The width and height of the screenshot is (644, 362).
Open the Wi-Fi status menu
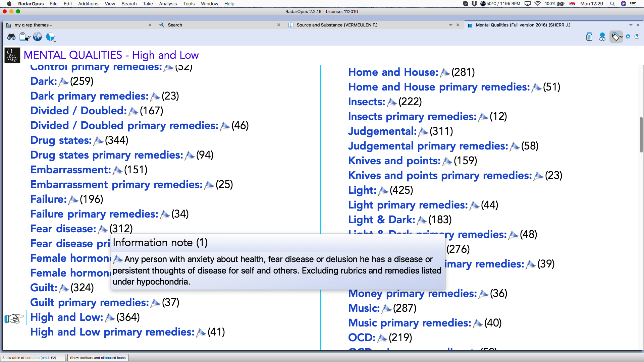pyautogui.click(x=538, y=4)
